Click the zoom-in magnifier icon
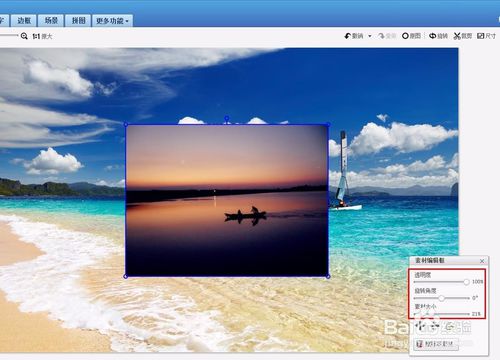Screen dimensions: 500x360 pyautogui.click(x=24, y=36)
